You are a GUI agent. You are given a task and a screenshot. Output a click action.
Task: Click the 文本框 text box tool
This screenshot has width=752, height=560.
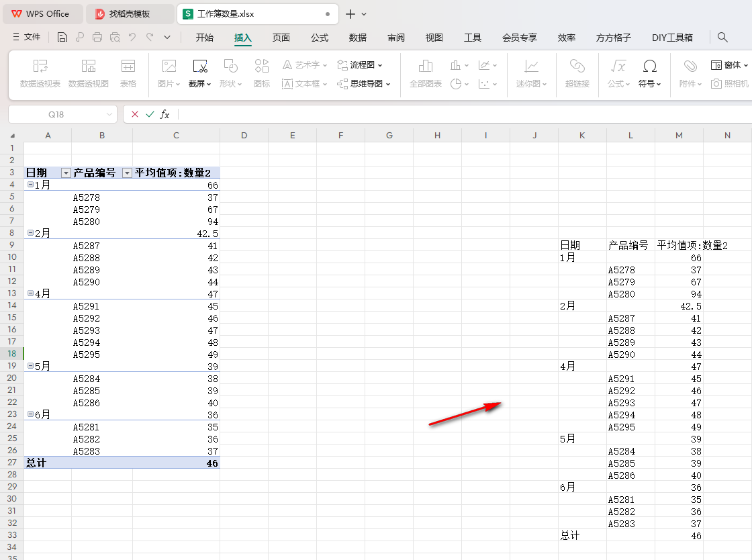(305, 84)
